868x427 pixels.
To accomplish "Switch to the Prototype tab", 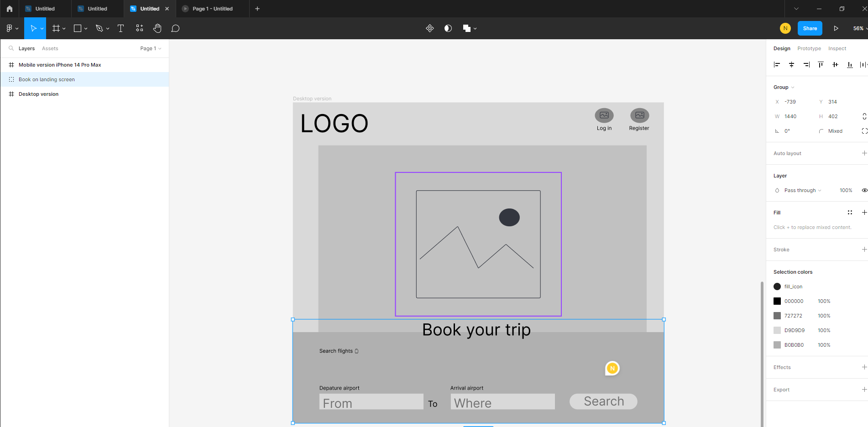I will coord(809,48).
